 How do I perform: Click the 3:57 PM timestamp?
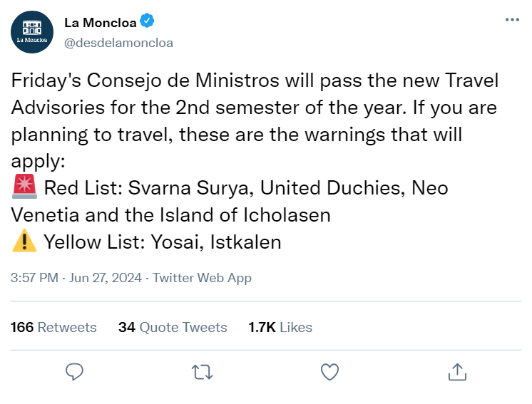point(35,278)
